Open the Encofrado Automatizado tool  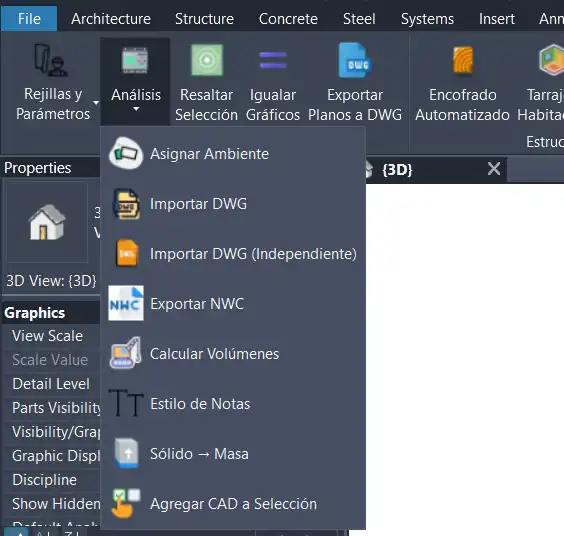462,83
